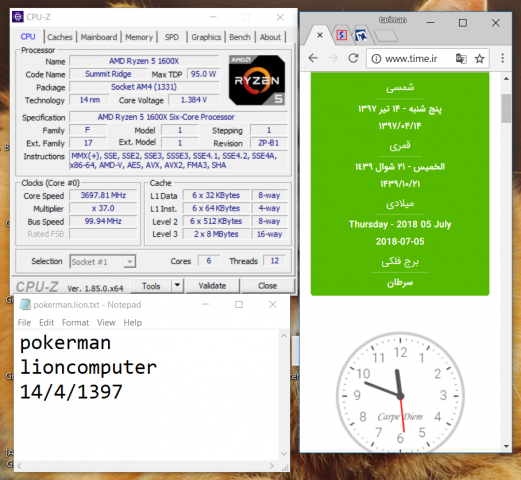Click the Close button in CPU-Z
Screen dimensions: 521x480
point(268,286)
